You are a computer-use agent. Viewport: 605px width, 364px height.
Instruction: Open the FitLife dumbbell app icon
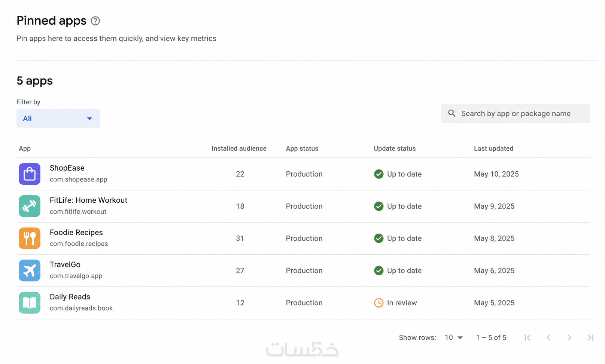(30, 206)
